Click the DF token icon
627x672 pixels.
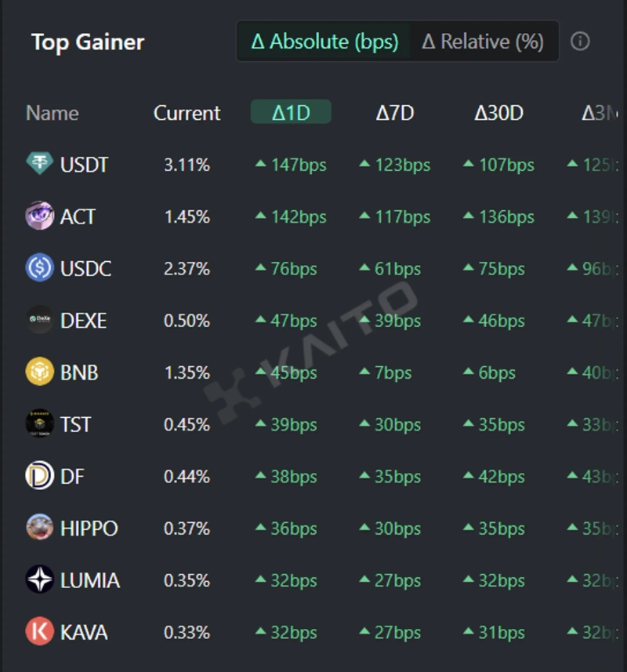(39, 476)
